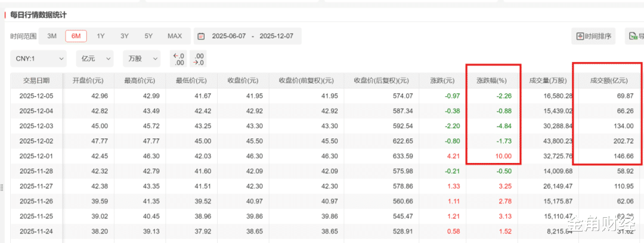Select the MAX time range
The width and height of the screenshot is (644, 243).
tap(175, 36)
